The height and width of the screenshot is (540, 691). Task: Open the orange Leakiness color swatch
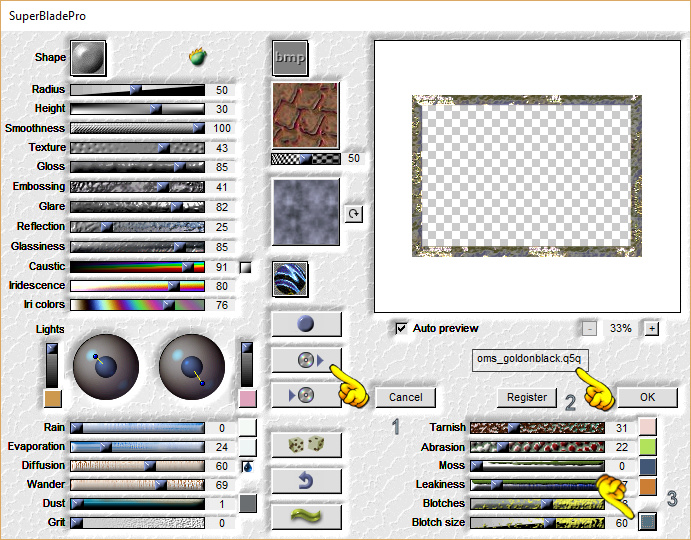tap(648, 487)
